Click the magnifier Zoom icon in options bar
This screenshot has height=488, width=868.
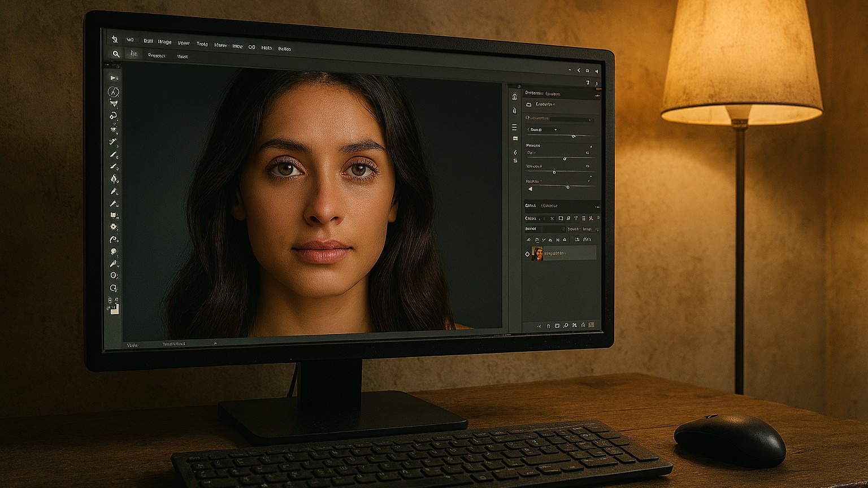tap(116, 54)
